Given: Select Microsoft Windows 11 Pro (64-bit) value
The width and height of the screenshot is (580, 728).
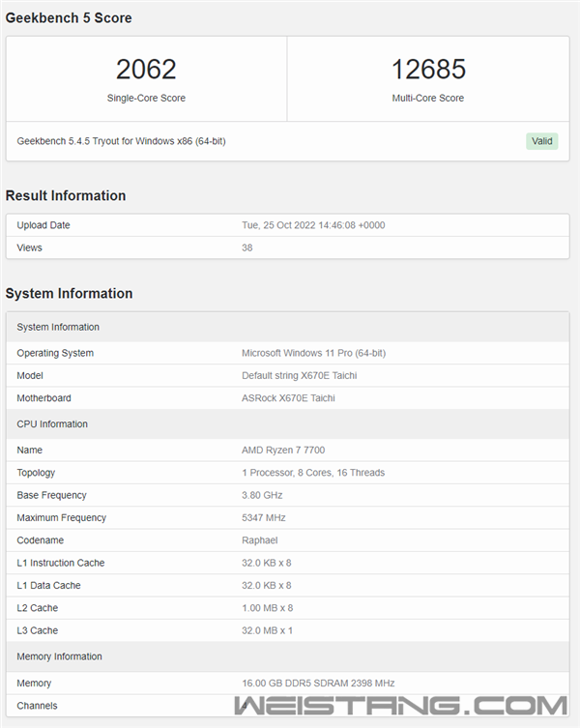Looking at the screenshot, I should tap(313, 353).
